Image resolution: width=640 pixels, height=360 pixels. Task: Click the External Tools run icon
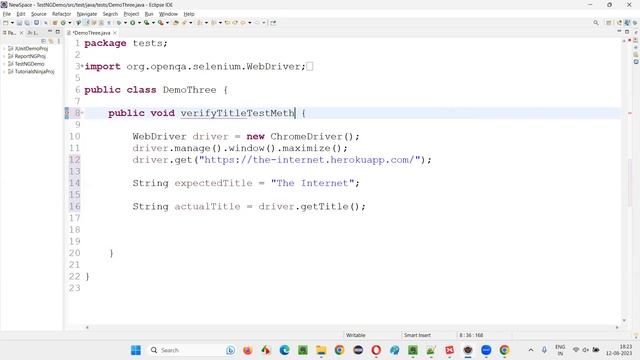coord(160,23)
